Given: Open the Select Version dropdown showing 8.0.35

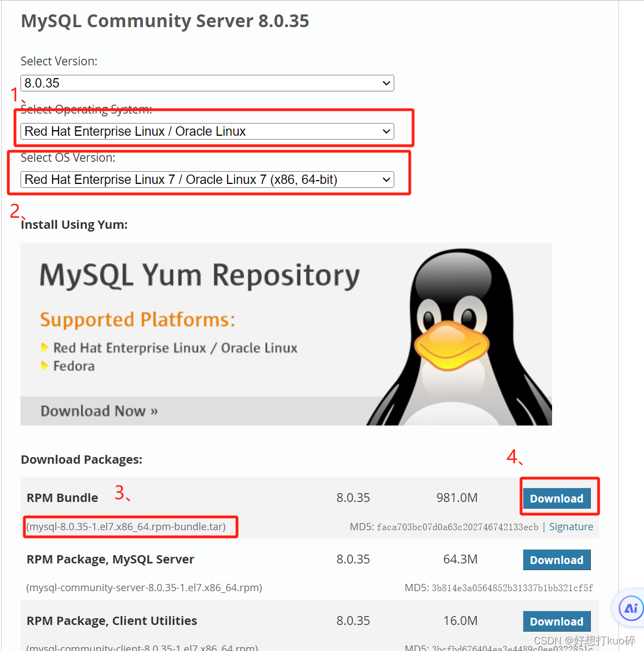Looking at the screenshot, I should (207, 83).
